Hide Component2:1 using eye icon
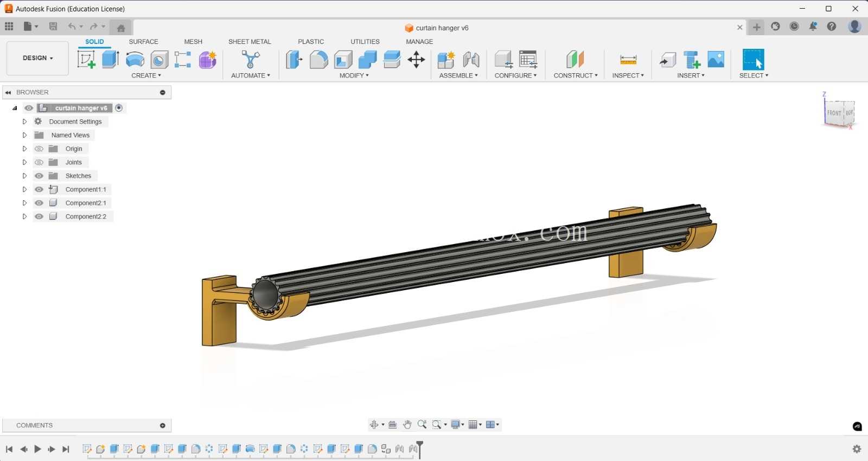The width and height of the screenshot is (868, 461). [39, 203]
